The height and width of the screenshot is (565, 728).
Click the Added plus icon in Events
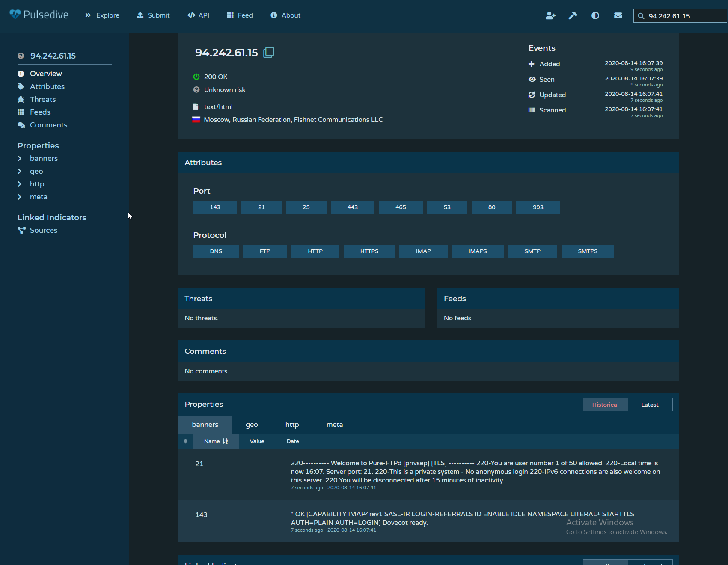(x=532, y=64)
